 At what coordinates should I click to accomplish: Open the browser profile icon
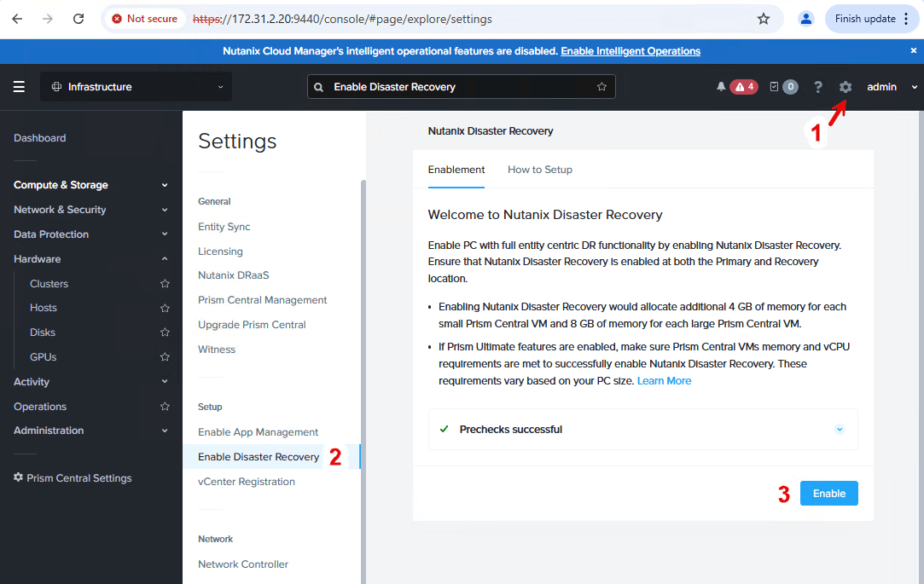(805, 19)
